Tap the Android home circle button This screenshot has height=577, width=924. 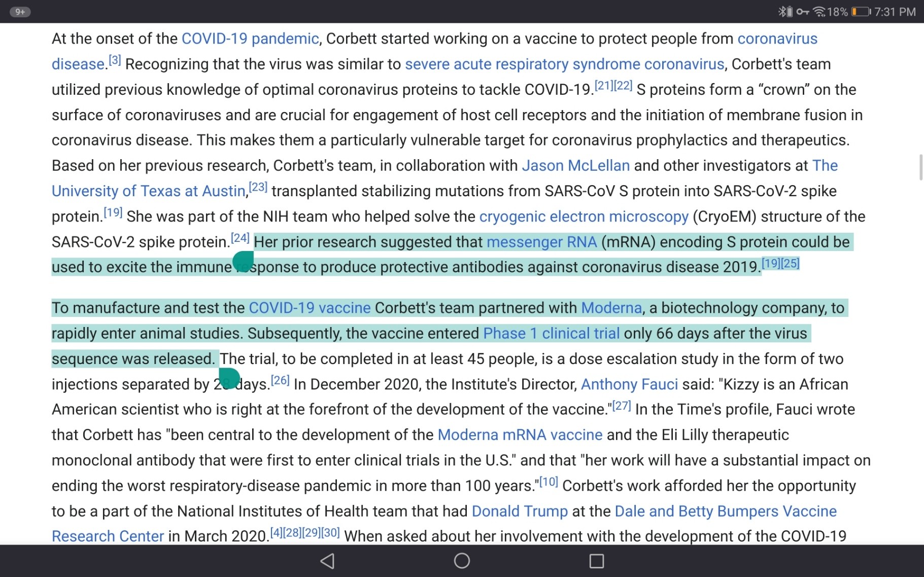[x=462, y=561]
